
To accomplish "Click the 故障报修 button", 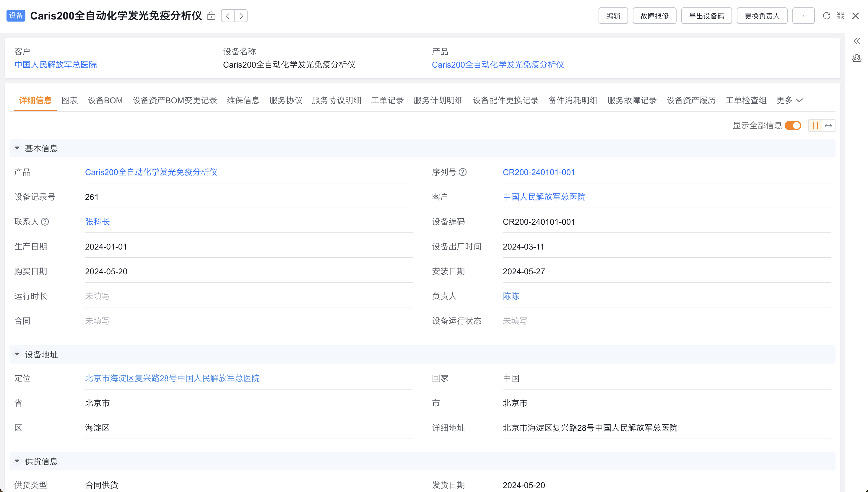I will pos(654,16).
